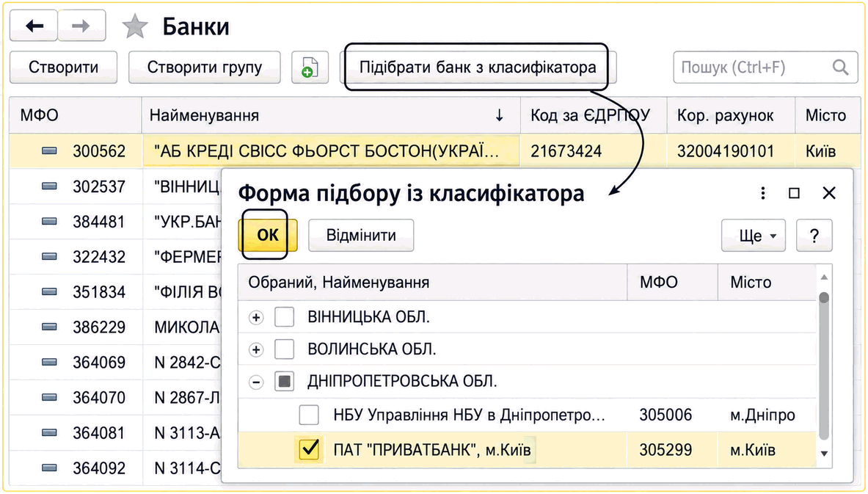This screenshot has height=494, width=868.
Task: Select the row icon for МФО 364081
Action: 50,432
